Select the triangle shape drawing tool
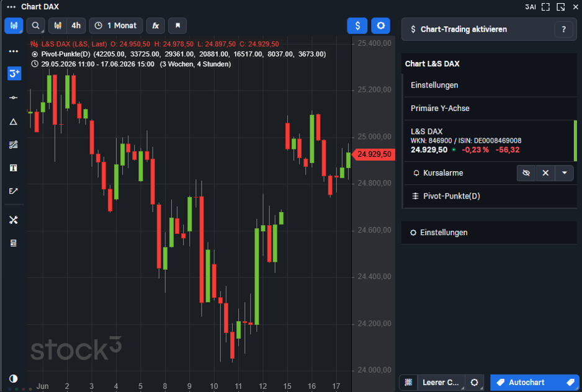The height and width of the screenshot is (392, 582). click(x=14, y=122)
